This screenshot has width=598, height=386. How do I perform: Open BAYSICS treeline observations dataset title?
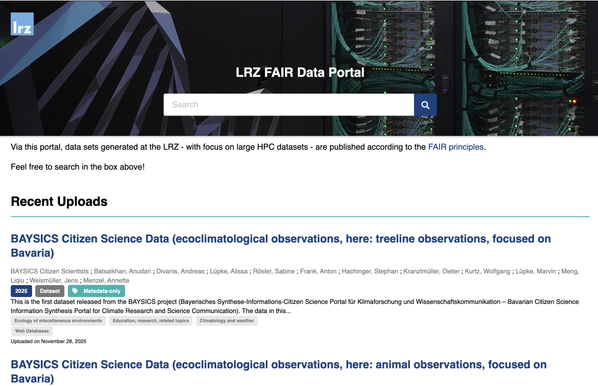click(x=281, y=246)
